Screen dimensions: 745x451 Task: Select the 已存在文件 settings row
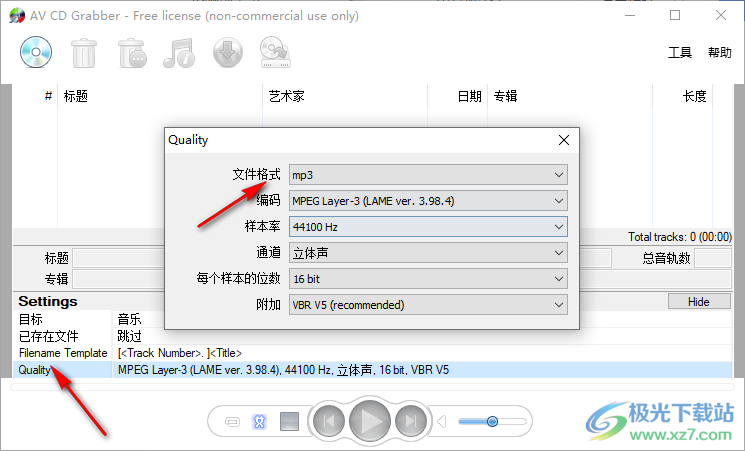(372, 336)
